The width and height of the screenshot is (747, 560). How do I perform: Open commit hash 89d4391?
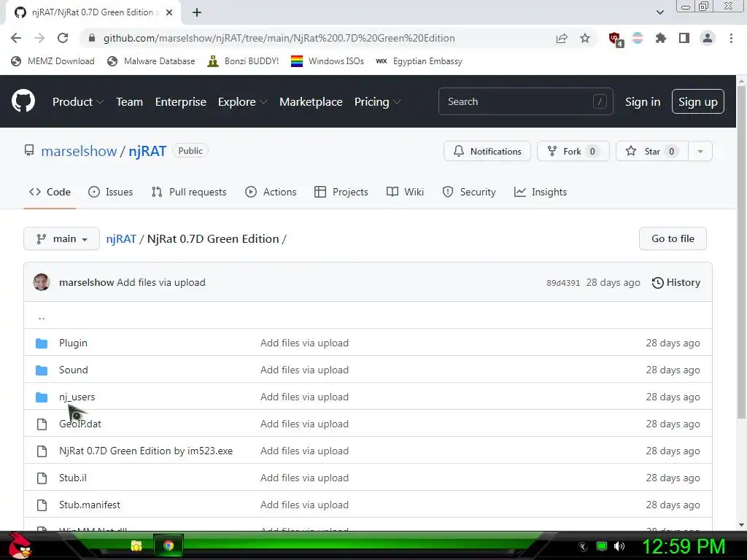[563, 283]
